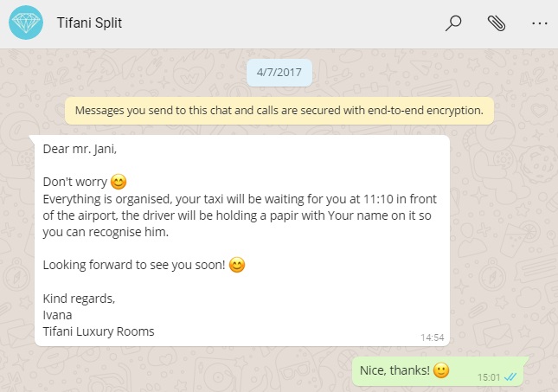Click the "Tifani Luxury Rooms" signature line
The height and width of the screenshot is (392, 558).
pos(99,331)
